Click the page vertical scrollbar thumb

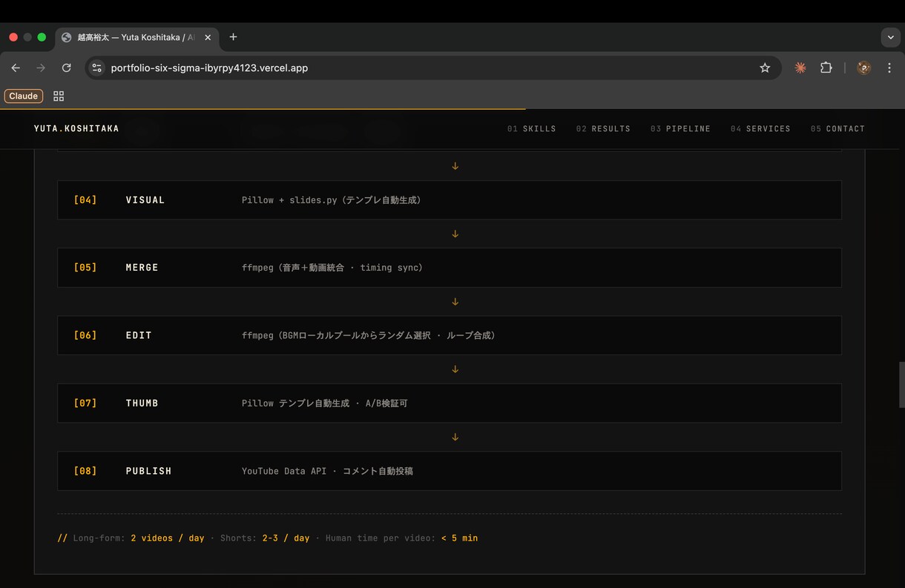pos(901,385)
